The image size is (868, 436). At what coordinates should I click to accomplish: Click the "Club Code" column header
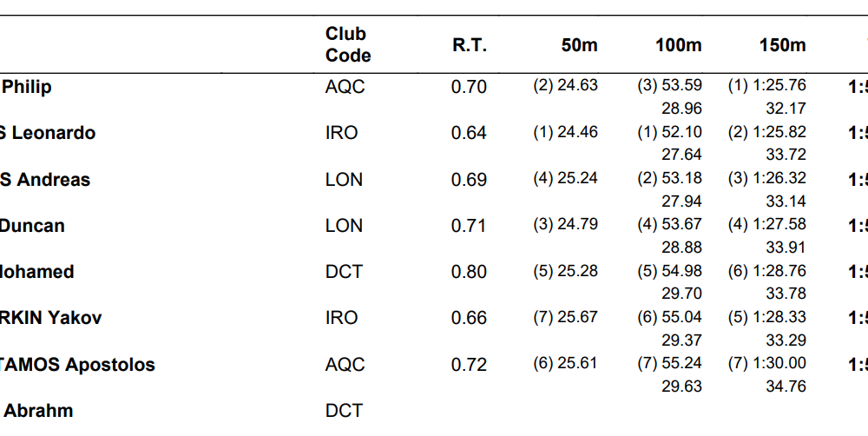(347, 44)
